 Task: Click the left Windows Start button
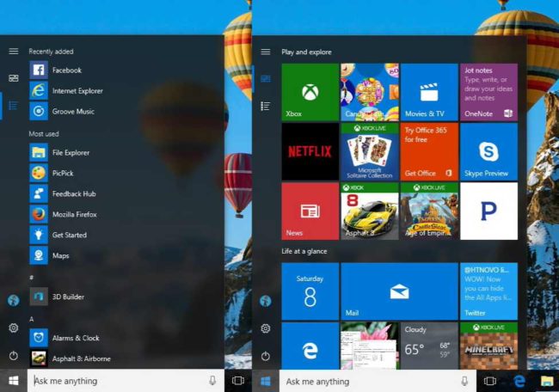coord(14,381)
